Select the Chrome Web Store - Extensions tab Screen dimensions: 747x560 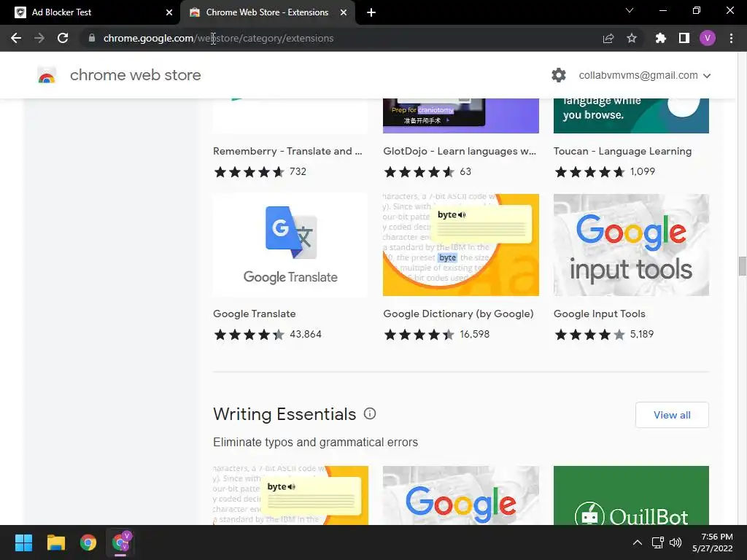(x=267, y=12)
